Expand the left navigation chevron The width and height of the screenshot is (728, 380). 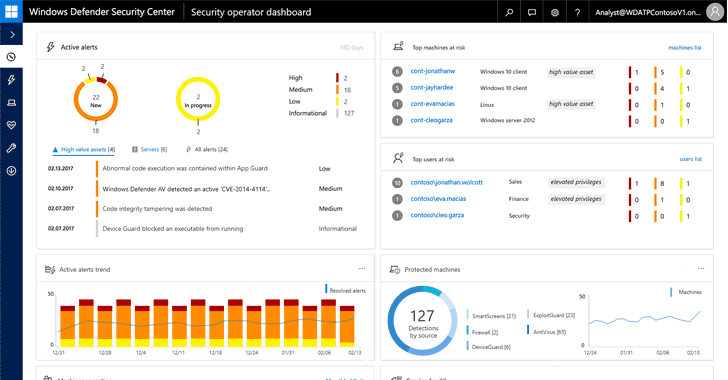click(x=12, y=35)
